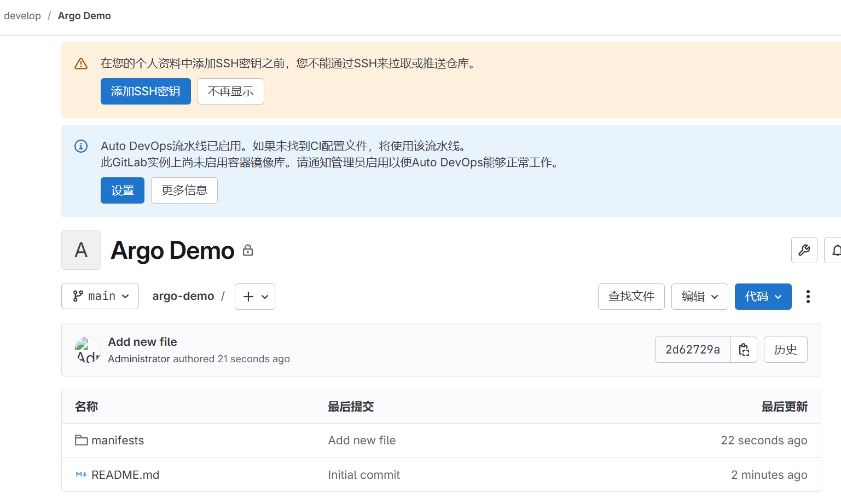Open the Add new file commit title

tap(143, 342)
